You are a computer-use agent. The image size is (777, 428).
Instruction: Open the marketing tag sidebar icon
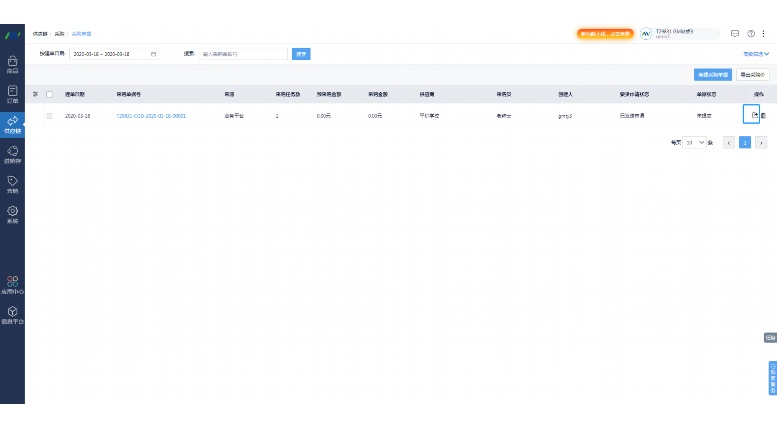click(12, 184)
